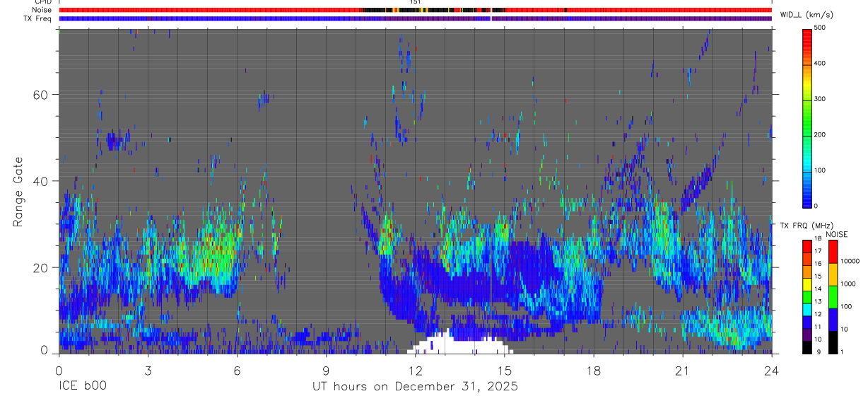Click the '21' hour tick on the time axis
The height and width of the screenshot is (401, 868).
coord(682,370)
